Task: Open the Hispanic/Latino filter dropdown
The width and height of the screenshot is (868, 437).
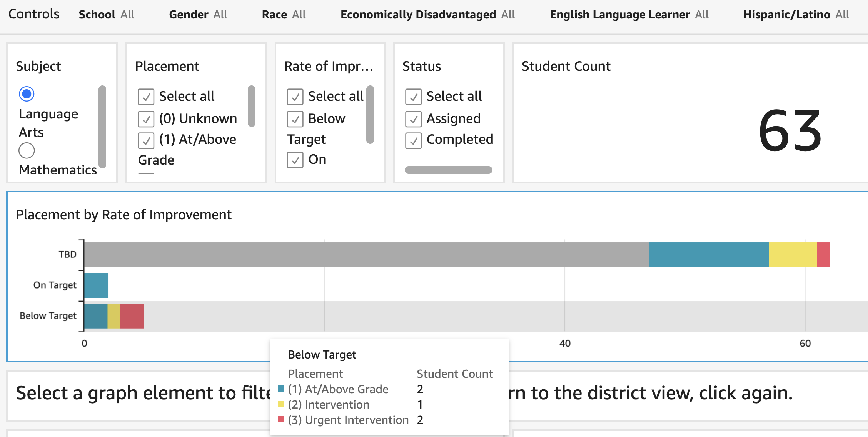Action: pyautogui.click(x=796, y=15)
